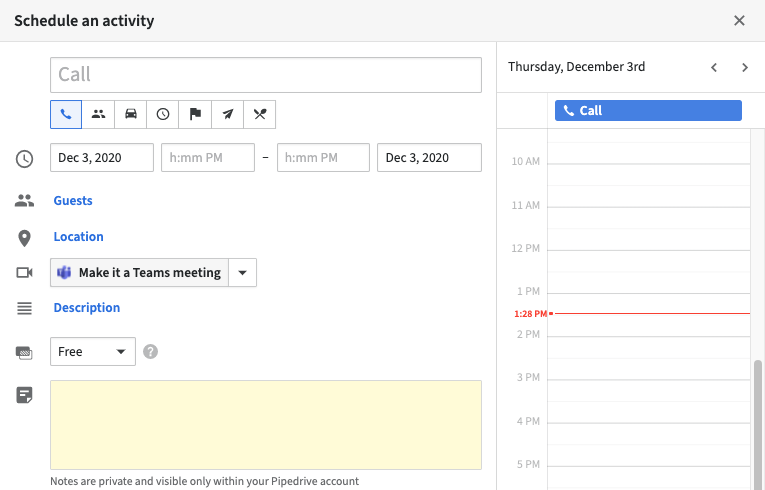Choose the car Task activity type
This screenshot has height=490, width=765.
coord(131,114)
